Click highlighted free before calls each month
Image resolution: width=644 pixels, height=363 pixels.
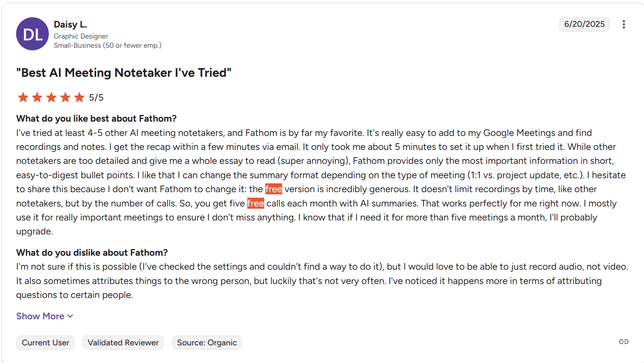pos(255,203)
